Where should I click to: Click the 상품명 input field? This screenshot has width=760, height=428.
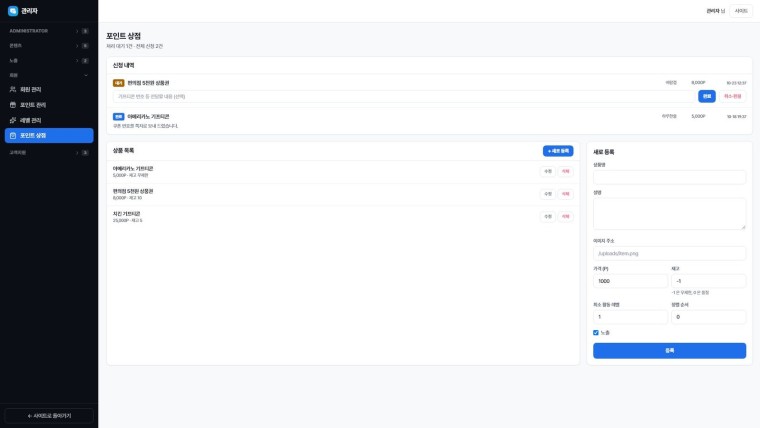(x=669, y=177)
